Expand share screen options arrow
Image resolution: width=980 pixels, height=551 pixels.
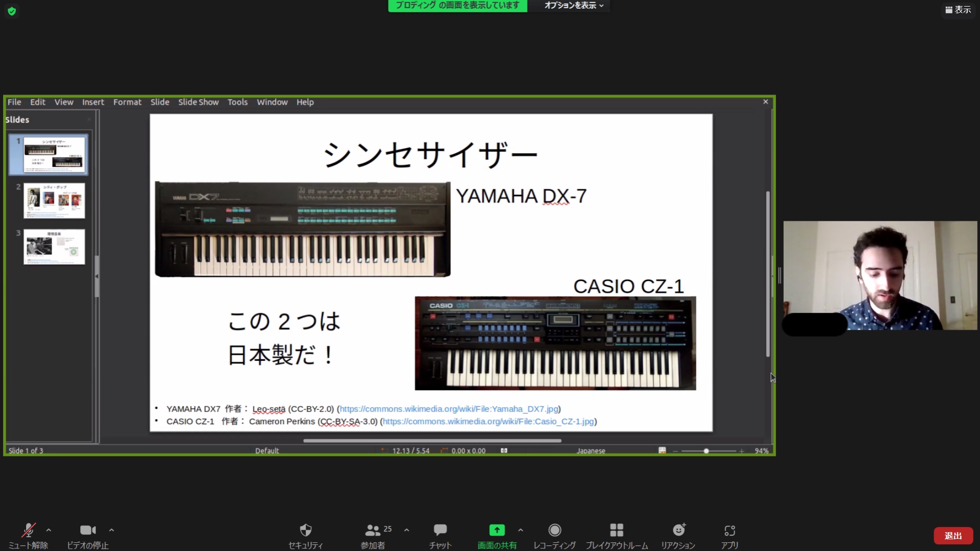[520, 530]
